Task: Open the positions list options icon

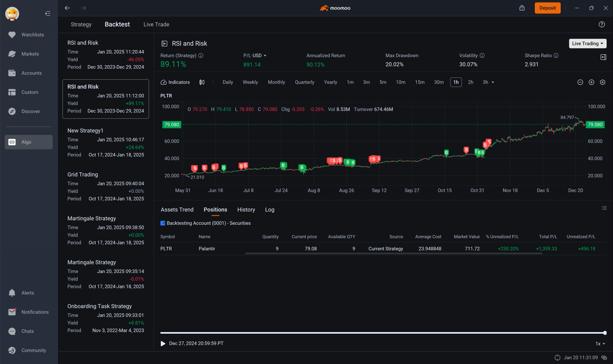Action: [604, 208]
